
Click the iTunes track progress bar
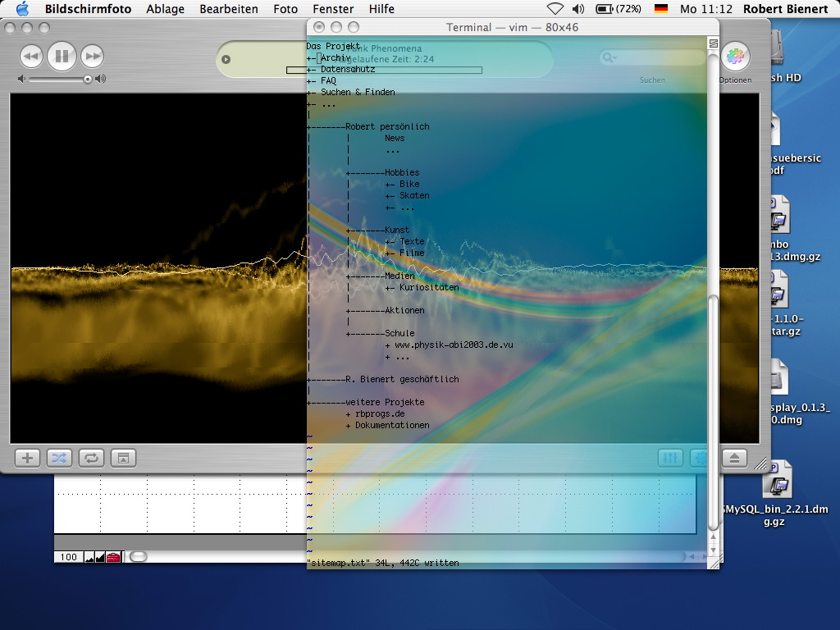click(384, 71)
